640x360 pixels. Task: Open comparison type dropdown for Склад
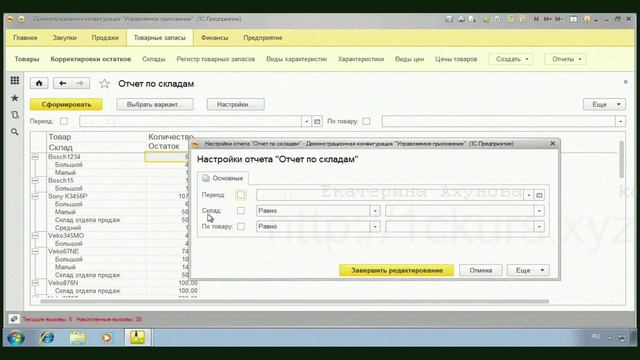tap(375, 211)
